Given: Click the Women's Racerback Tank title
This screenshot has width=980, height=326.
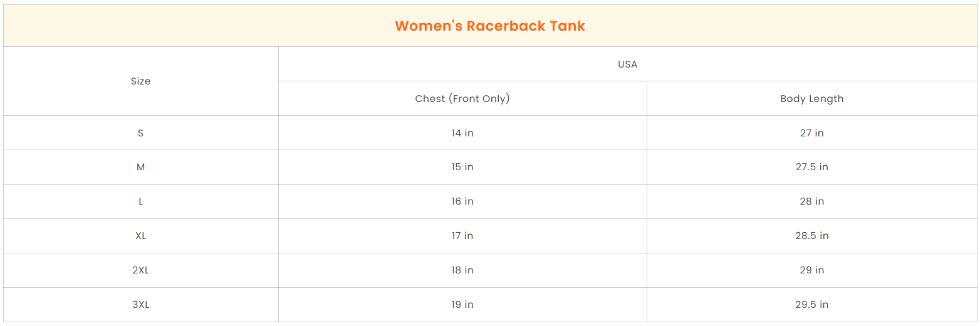Looking at the screenshot, I should coord(490,26).
